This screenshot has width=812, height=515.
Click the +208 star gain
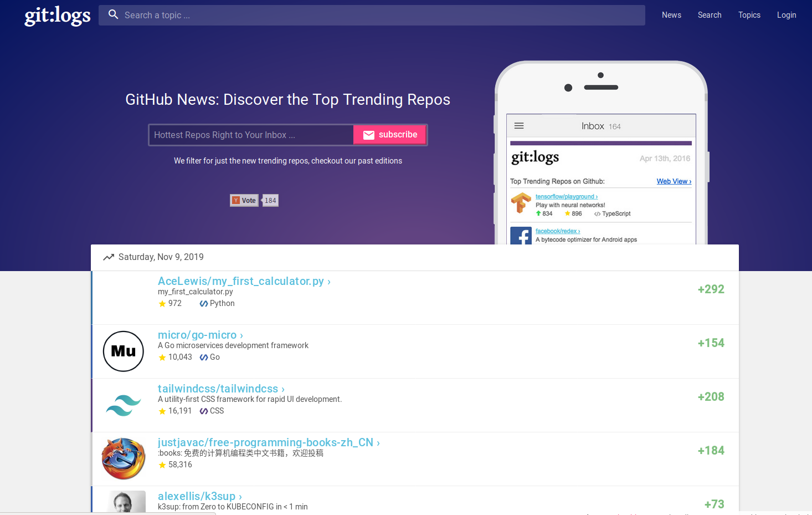click(711, 397)
